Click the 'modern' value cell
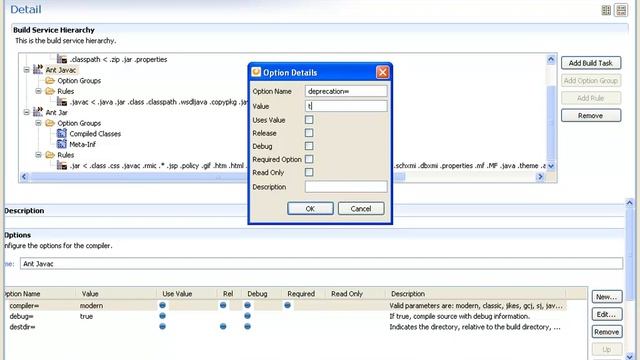The image size is (640, 360). [x=91, y=305]
